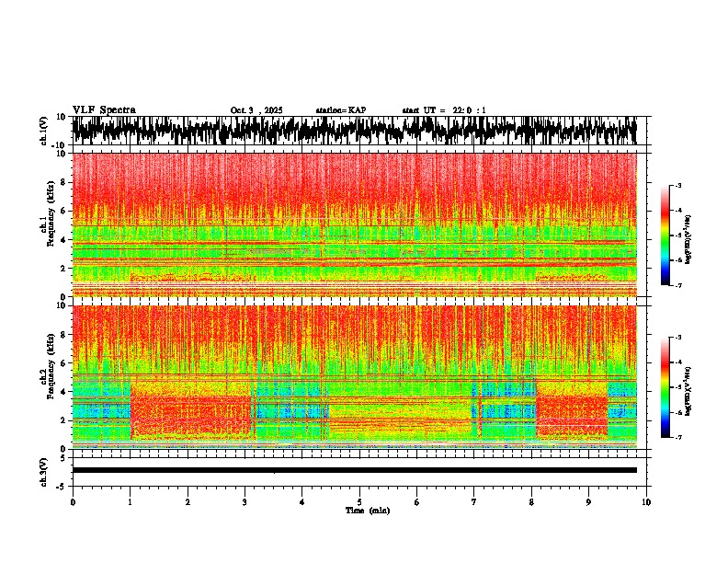Screen dimensions: 728x563
Task: Click the 'Time (min)' axis label
Action: 368,511
